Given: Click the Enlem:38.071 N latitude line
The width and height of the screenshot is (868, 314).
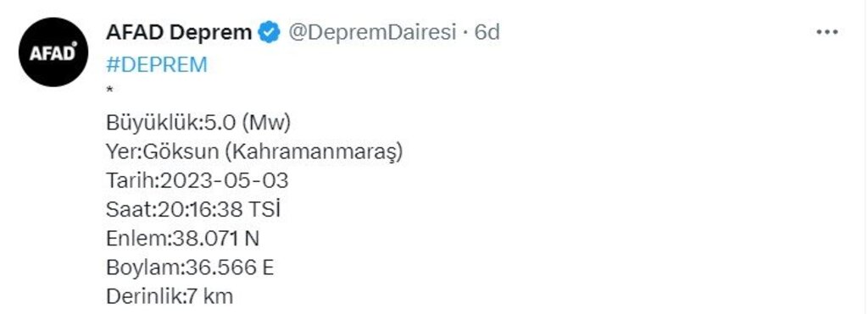Looking at the screenshot, I should [183, 239].
